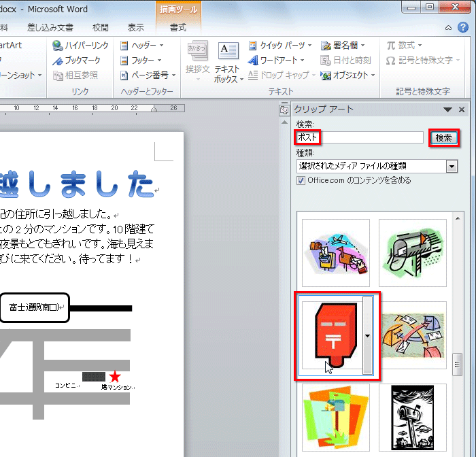
Task: Expand the Header dropdown arrow
Action: click(162, 46)
